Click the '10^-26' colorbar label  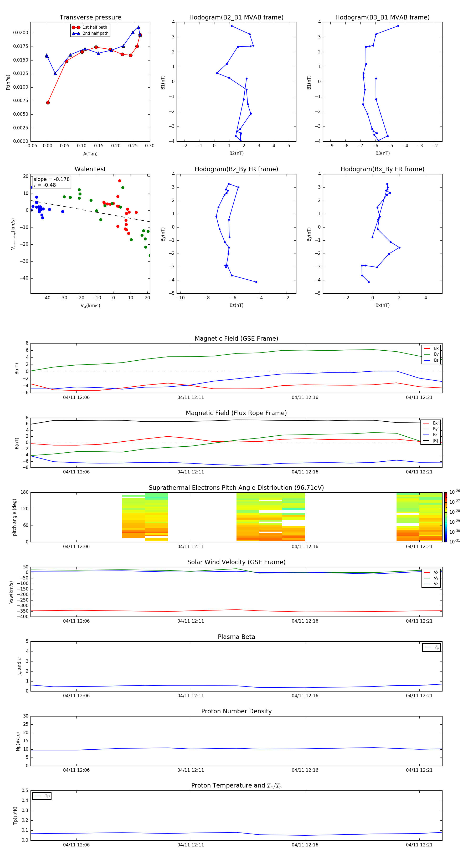tap(455, 492)
